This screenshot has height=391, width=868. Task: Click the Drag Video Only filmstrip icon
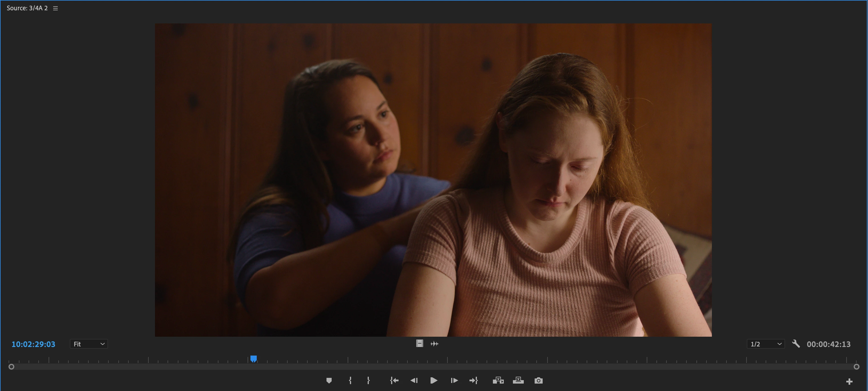(x=419, y=344)
